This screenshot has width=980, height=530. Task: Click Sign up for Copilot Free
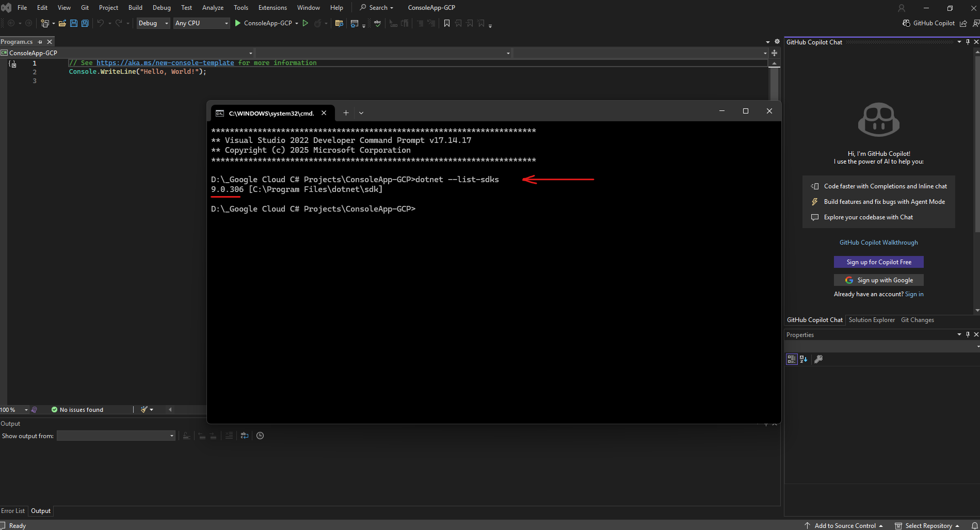(878, 262)
